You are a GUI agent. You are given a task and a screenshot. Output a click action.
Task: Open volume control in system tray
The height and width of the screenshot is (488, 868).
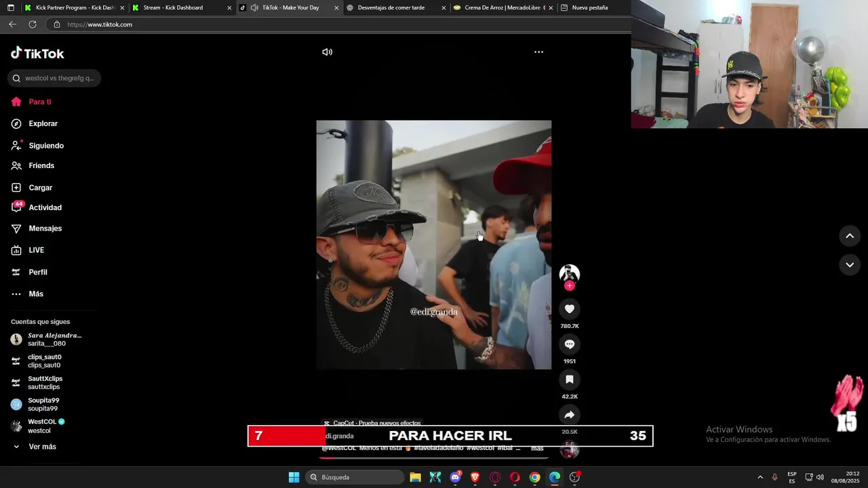820,477
